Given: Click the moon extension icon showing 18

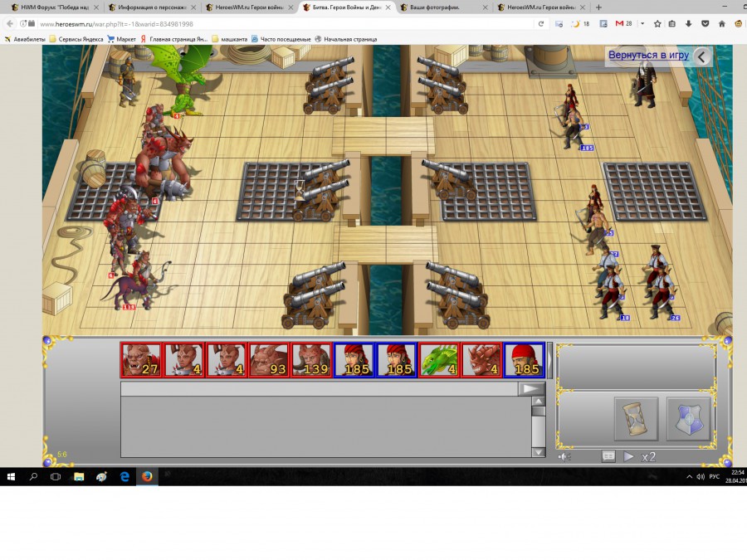Looking at the screenshot, I should [580, 24].
